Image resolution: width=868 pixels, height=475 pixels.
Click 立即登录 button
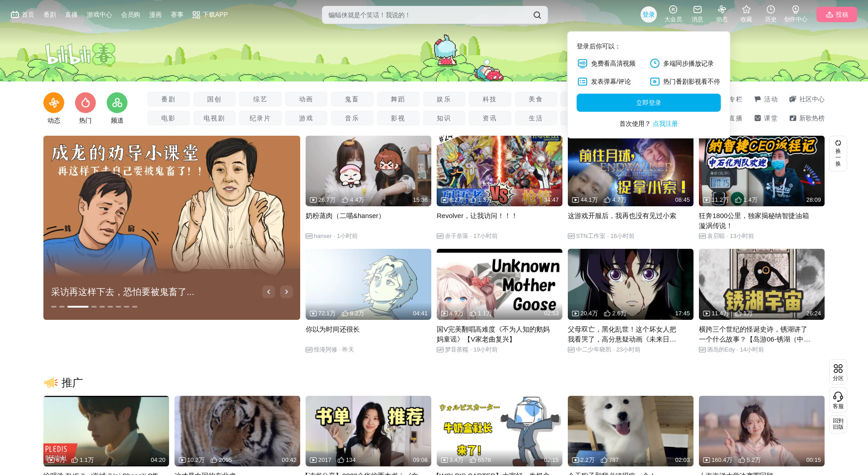click(648, 103)
